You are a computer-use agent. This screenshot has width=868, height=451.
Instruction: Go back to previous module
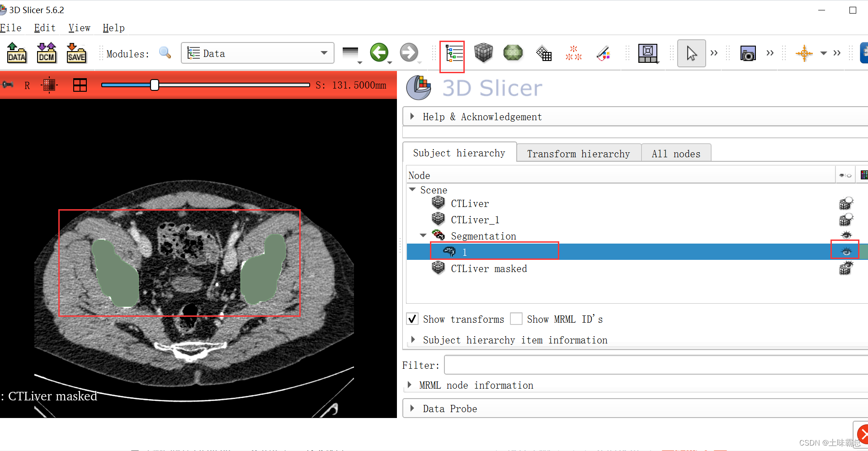pyautogui.click(x=379, y=52)
